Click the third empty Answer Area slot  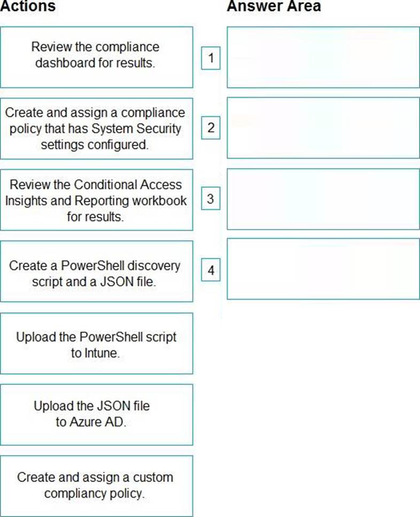(x=323, y=199)
